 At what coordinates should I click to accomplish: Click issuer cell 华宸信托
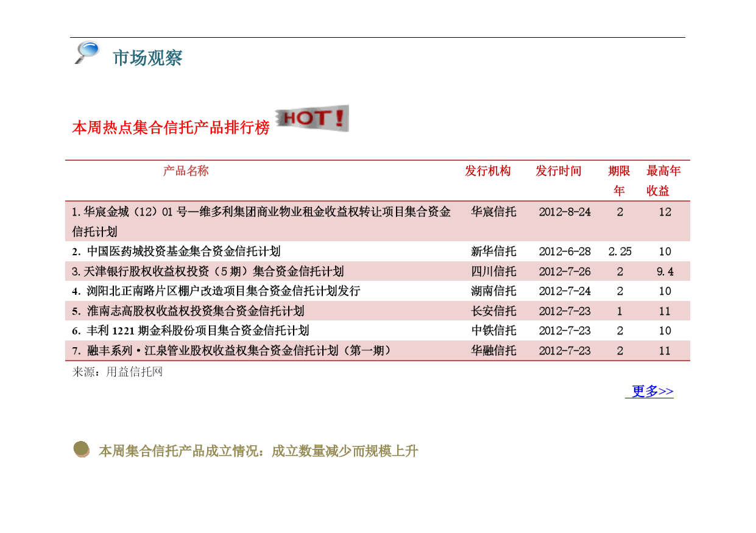pos(493,212)
